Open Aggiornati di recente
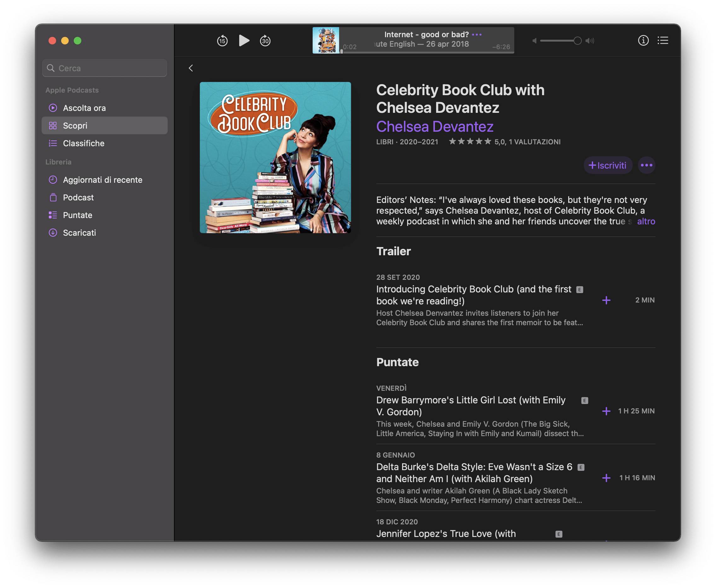716x588 pixels. [105, 180]
